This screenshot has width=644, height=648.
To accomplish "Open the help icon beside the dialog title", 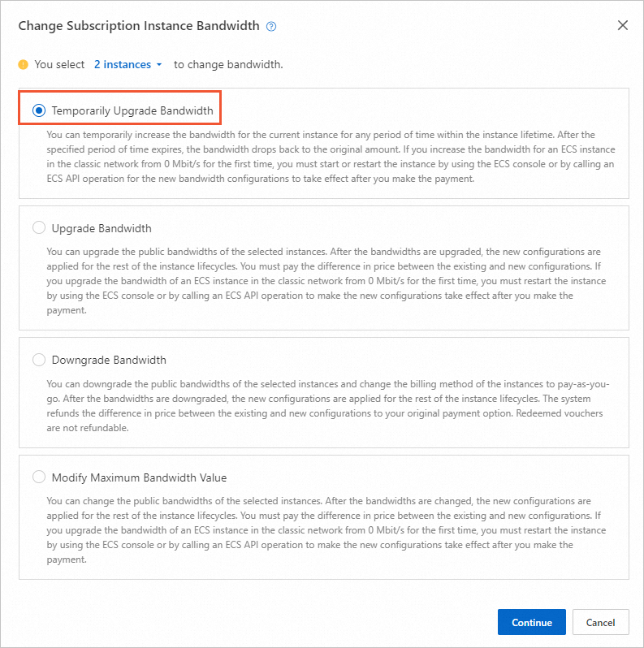I will 271,26.
